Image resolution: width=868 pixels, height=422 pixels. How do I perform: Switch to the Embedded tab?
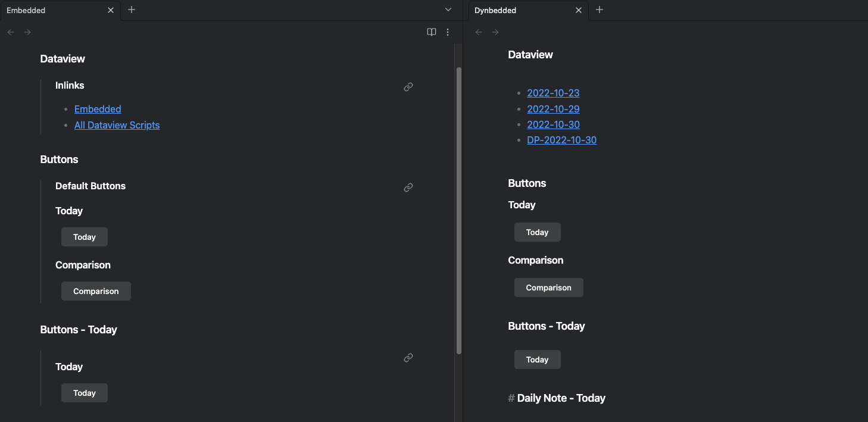54,10
